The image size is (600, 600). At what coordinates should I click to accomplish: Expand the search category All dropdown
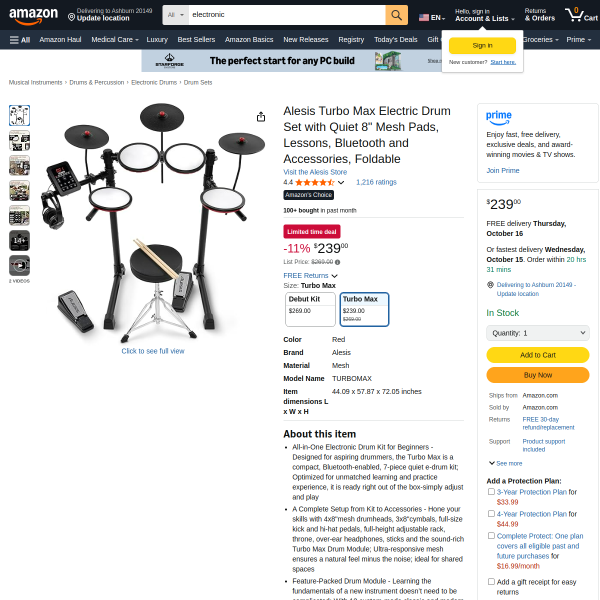coord(176,15)
